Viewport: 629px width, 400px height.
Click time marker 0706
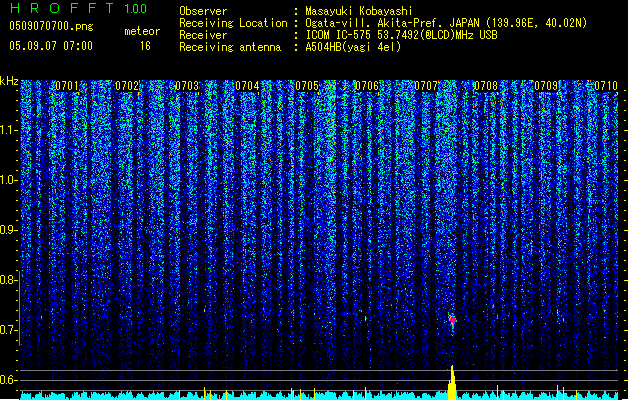[367, 86]
